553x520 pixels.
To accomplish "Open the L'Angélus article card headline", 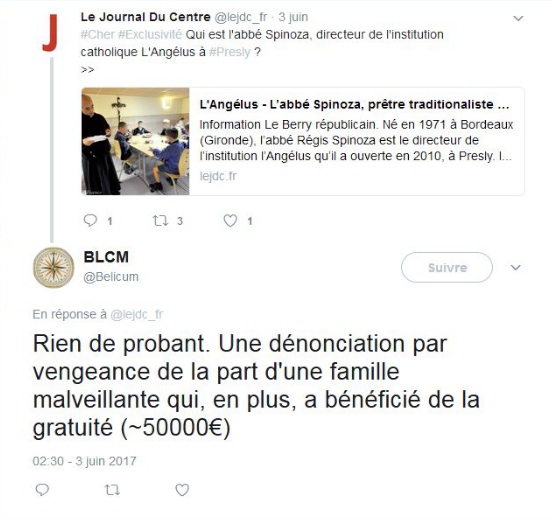I will coord(354,104).
